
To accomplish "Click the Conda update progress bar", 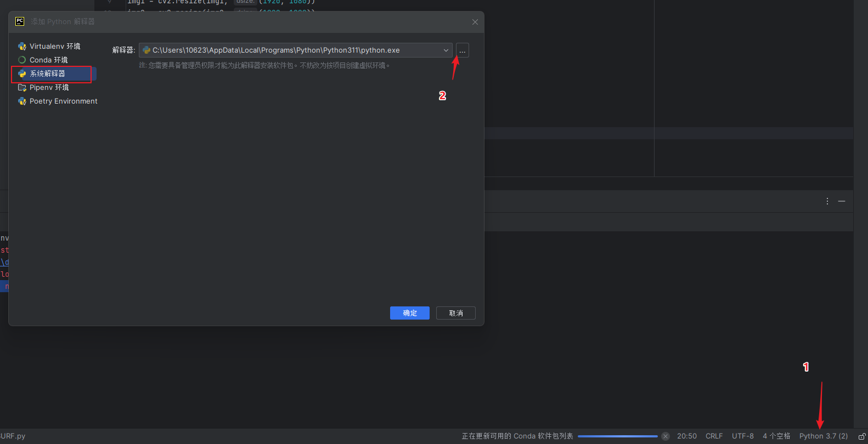I will coord(618,436).
